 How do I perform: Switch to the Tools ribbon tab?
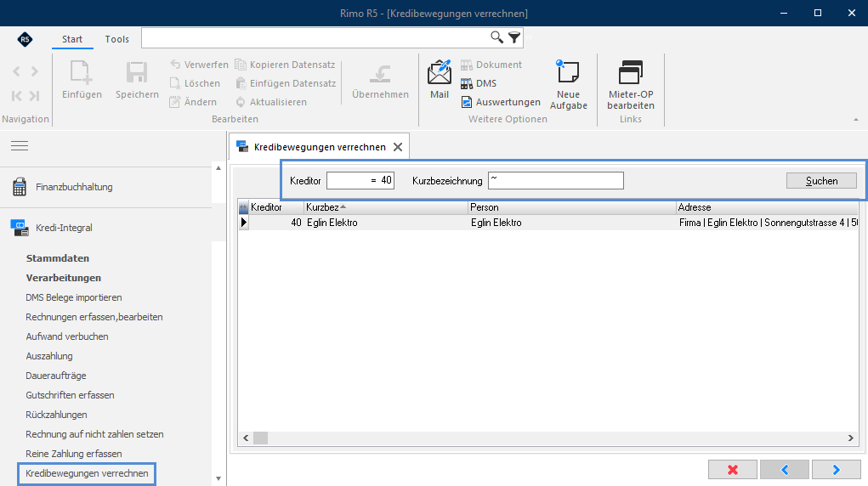tap(116, 39)
